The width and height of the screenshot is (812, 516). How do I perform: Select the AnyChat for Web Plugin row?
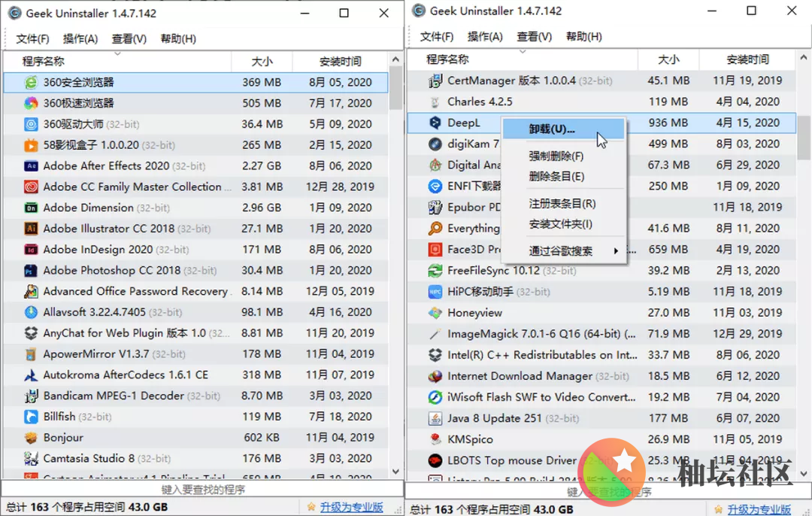tap(195, 333)
